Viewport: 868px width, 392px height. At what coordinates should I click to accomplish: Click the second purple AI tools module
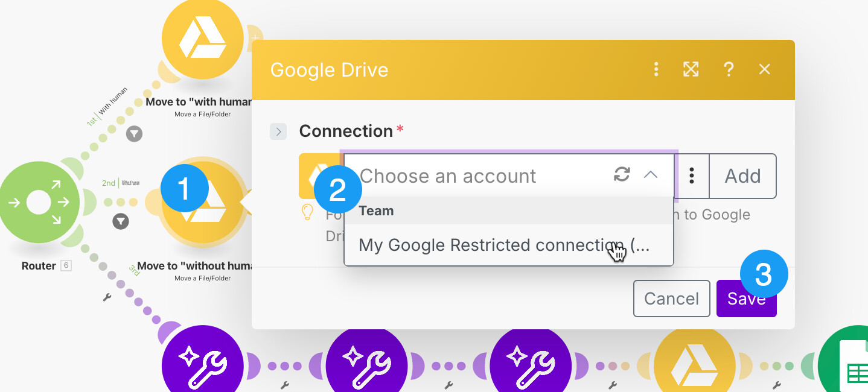pos(366,365)
